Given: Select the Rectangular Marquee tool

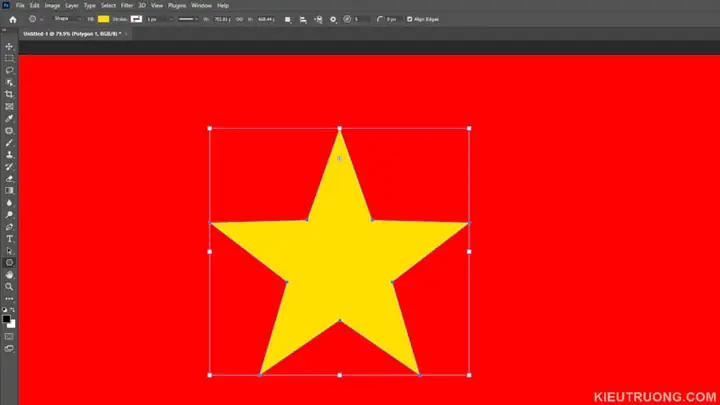Looking at the screenshot, I should tap(9, 58).
